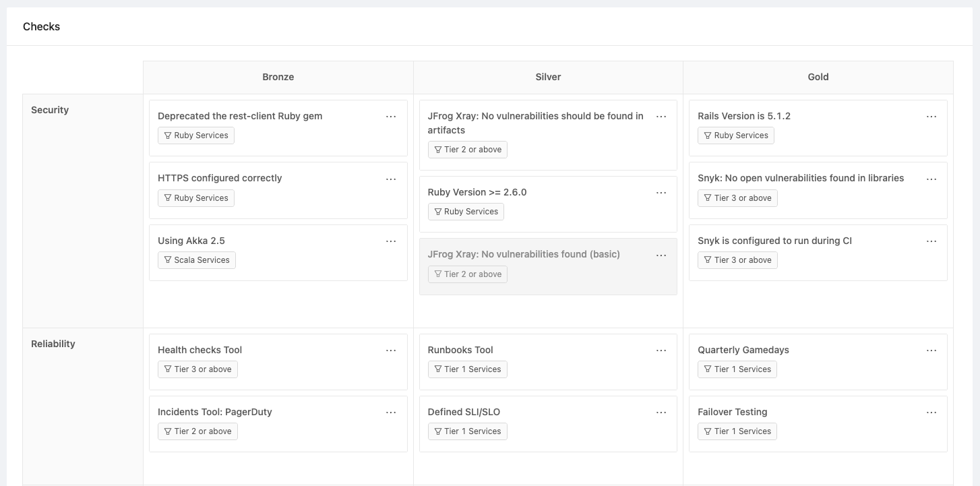
Task: Select the disabled 'JFrog Xray: No vulnerabilities found (basic)' card
Action: pyautogui.click(x=524, y=254)
